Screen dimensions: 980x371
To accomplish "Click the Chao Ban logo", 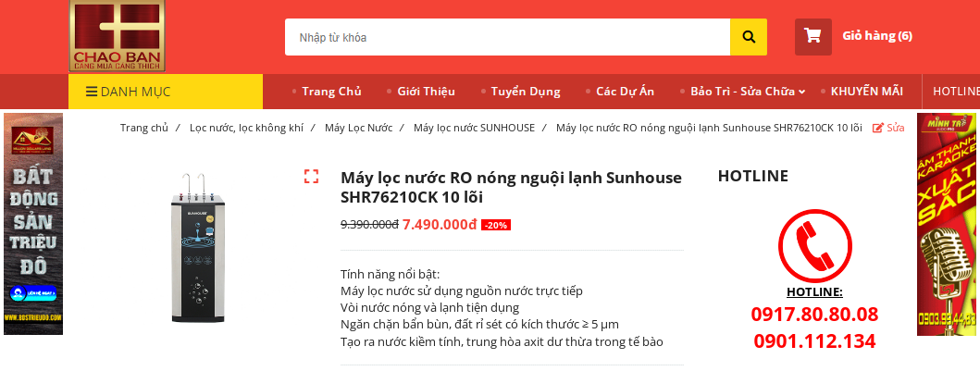I will click(x=117, y=35).
